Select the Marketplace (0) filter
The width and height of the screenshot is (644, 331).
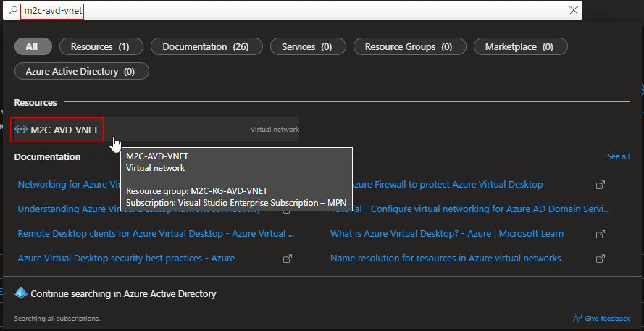point(520,46)
